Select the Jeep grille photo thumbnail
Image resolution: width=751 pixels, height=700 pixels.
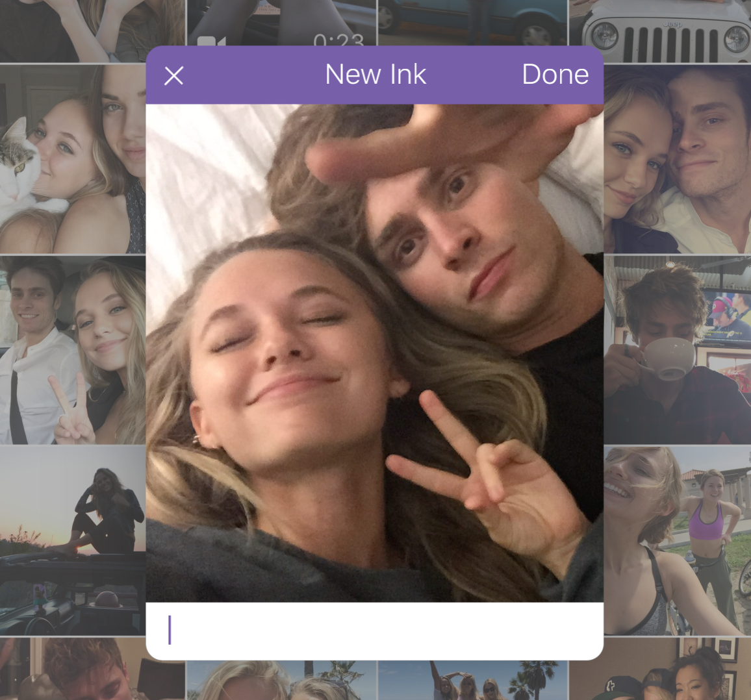(x=659, y=31)
